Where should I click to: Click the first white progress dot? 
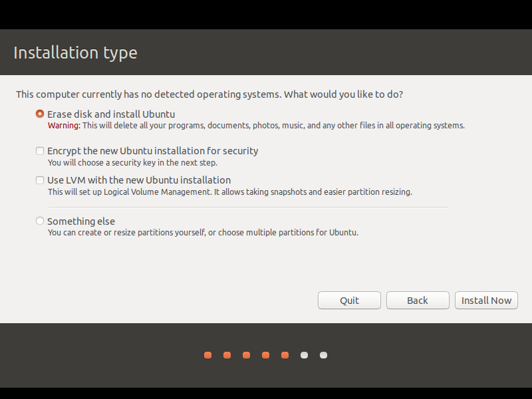tap(305, 355)
